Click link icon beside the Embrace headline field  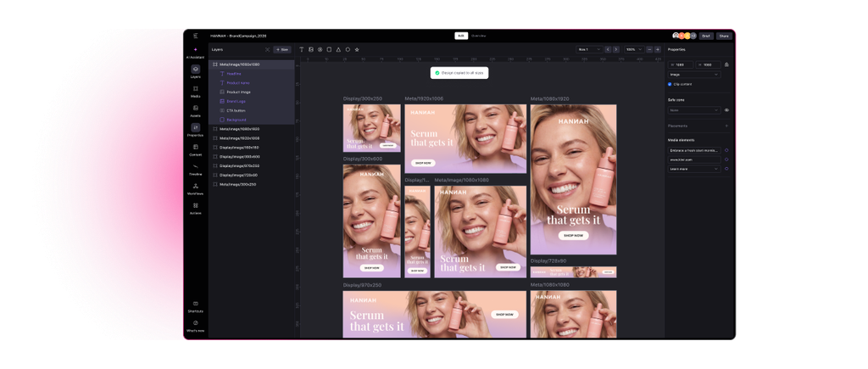(x=726, y=150)
